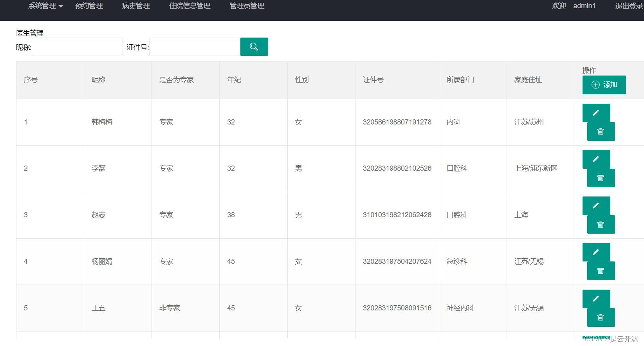Image resolution: width=644 pixels, height=346 pixels.
Task: Delete the 韩梅梅 row using trash icon
Action: click(x=601, y=132)
